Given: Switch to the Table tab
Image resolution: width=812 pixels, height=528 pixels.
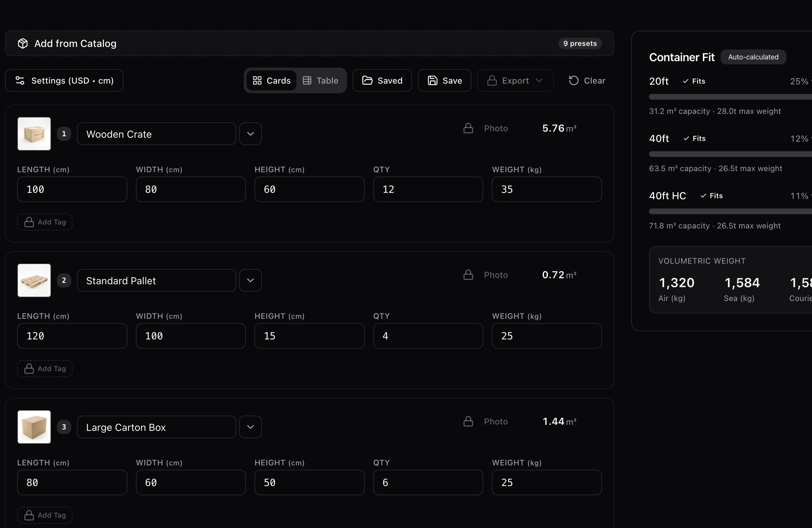Looking at the screenshot, I should coord(321,80).
